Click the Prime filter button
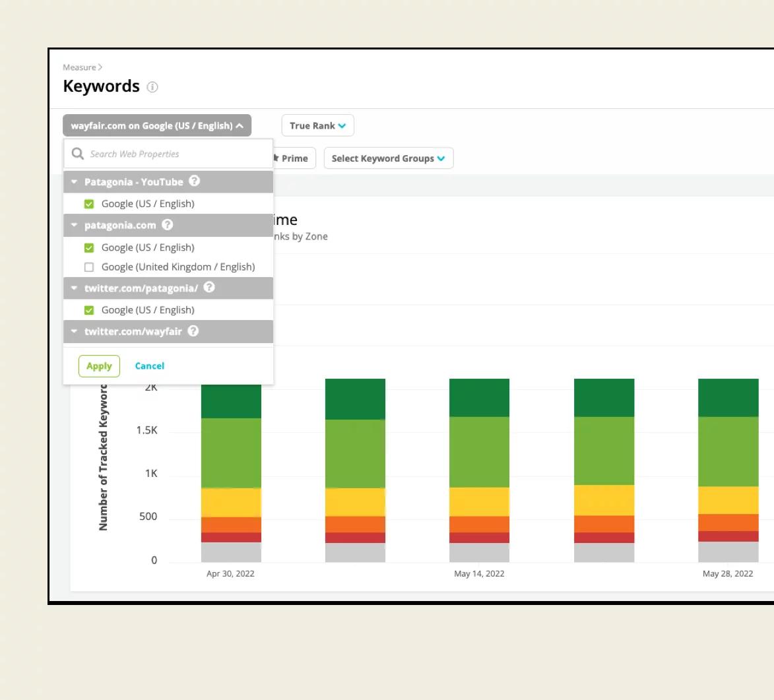This screenshot has height=700, width=774. coord(294,158)
